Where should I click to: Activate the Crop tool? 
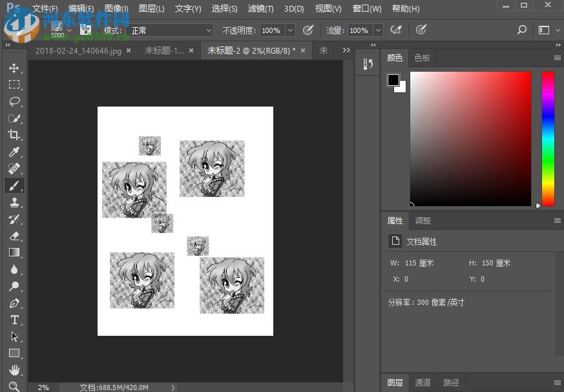(x=14, y=136)
